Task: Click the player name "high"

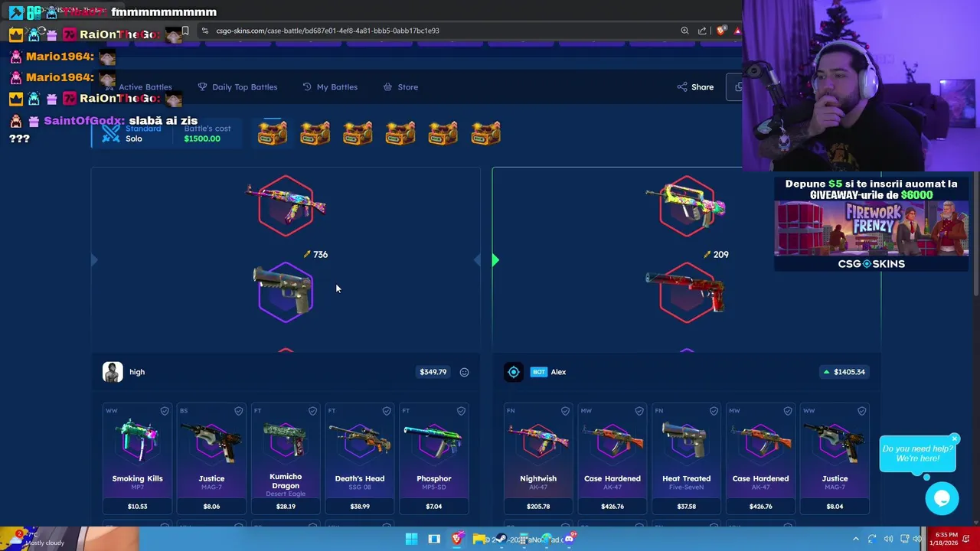Action: coord(137,372)
